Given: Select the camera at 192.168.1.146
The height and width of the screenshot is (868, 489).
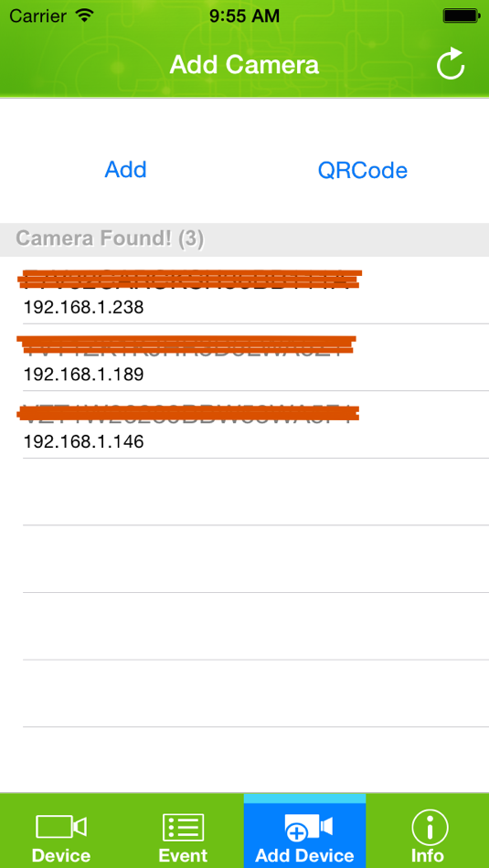Looking at the screenshot, I should [244, 425].
